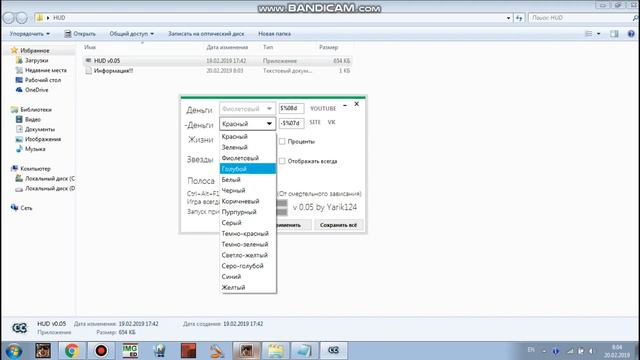
Task: Enable the Отображать всегда checkbox
Action: [x=282, y=161]
